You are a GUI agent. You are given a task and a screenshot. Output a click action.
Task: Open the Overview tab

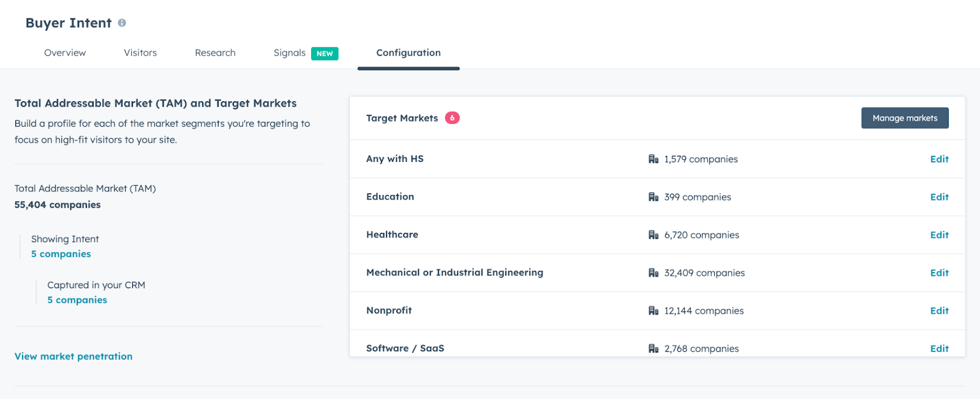click(65, 53)
